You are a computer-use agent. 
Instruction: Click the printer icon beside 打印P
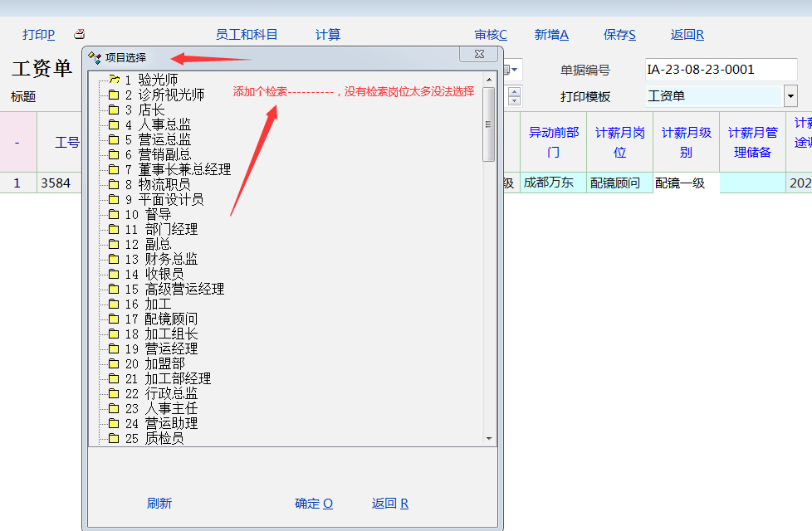[79, 35]
